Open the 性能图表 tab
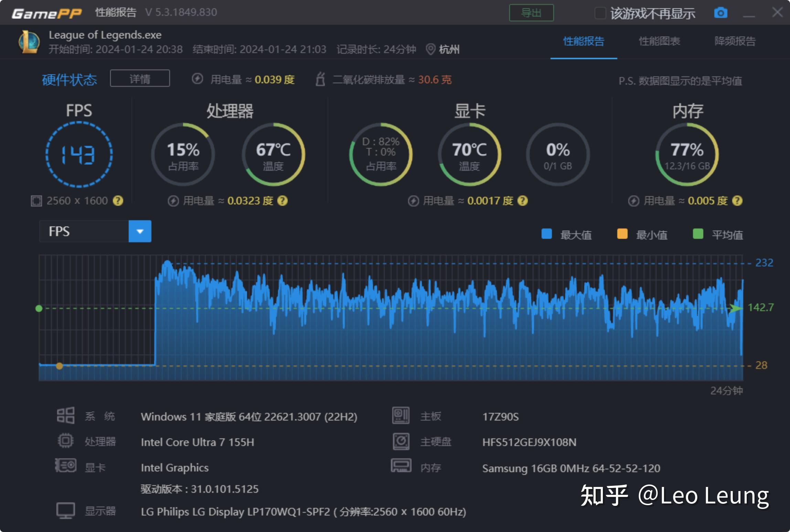 click(659, 41)
